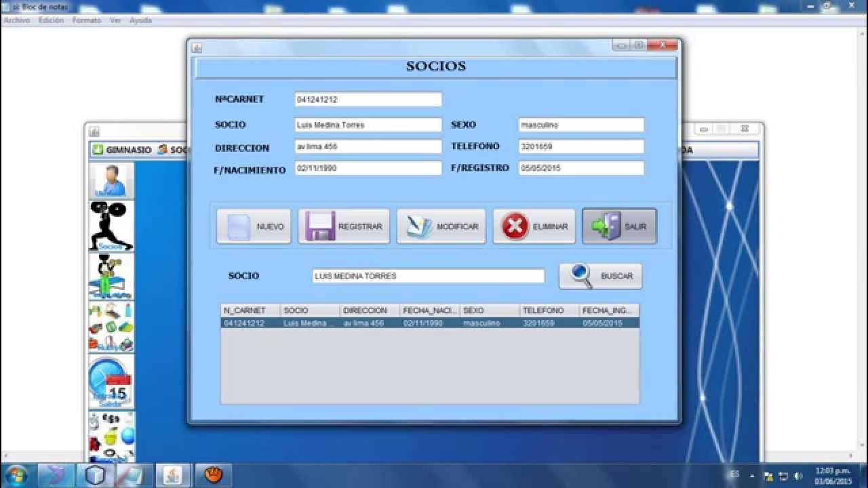Click the ELIMINAR button

(x=534, y=226)
